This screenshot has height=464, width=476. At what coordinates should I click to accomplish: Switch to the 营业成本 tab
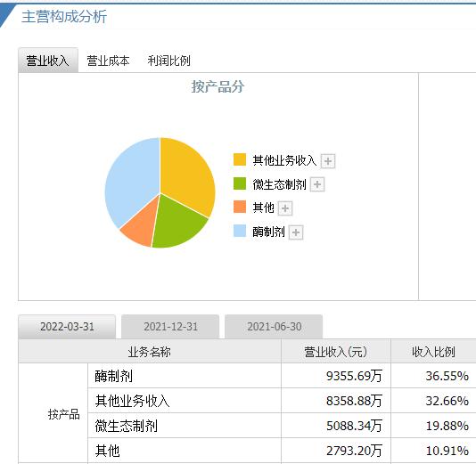click(108, 61)
